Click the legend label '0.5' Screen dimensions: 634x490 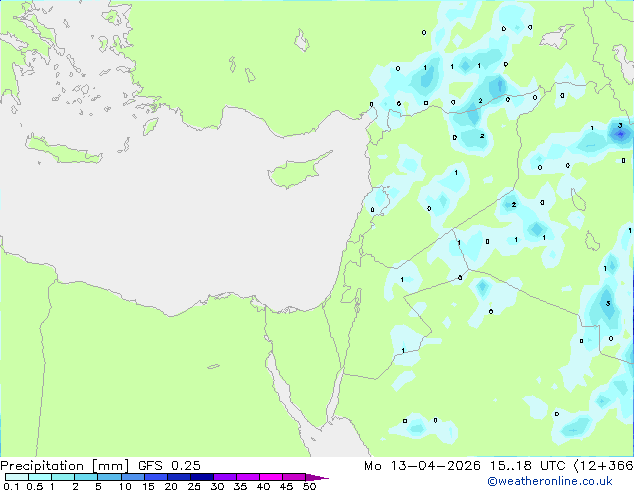click(35, 486)
